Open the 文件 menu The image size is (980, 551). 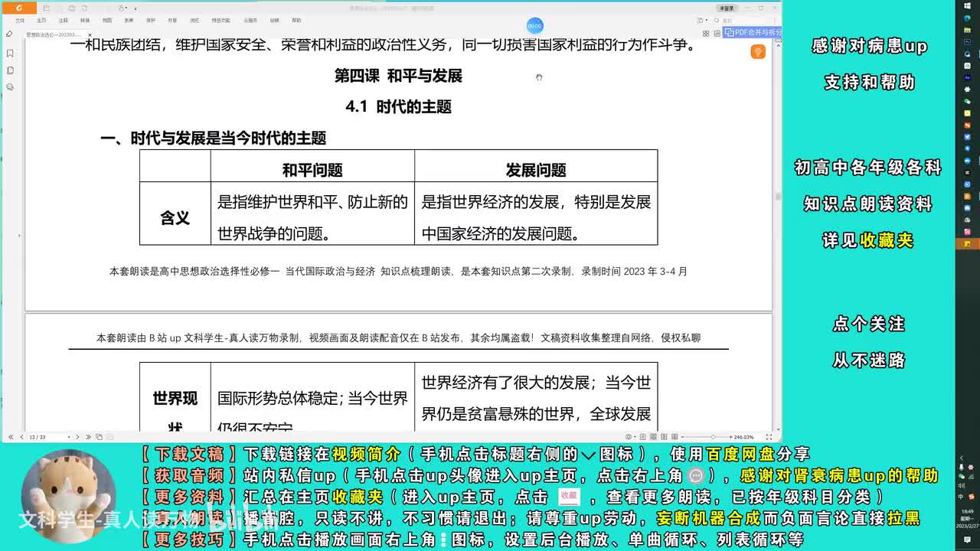(20, 21)
